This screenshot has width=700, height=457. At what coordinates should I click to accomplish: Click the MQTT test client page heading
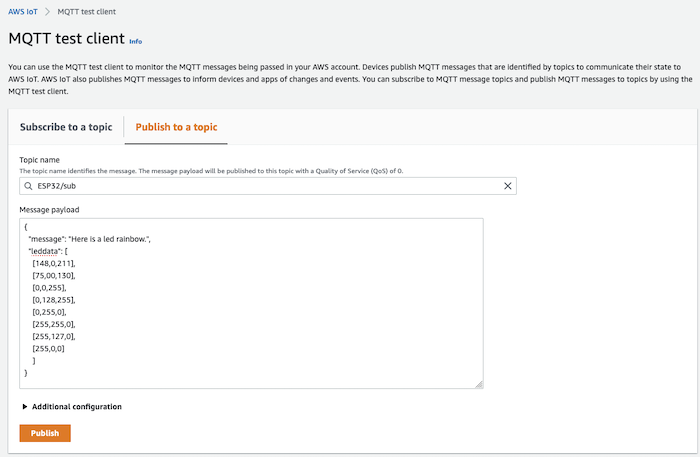click(x=65, y=39)
